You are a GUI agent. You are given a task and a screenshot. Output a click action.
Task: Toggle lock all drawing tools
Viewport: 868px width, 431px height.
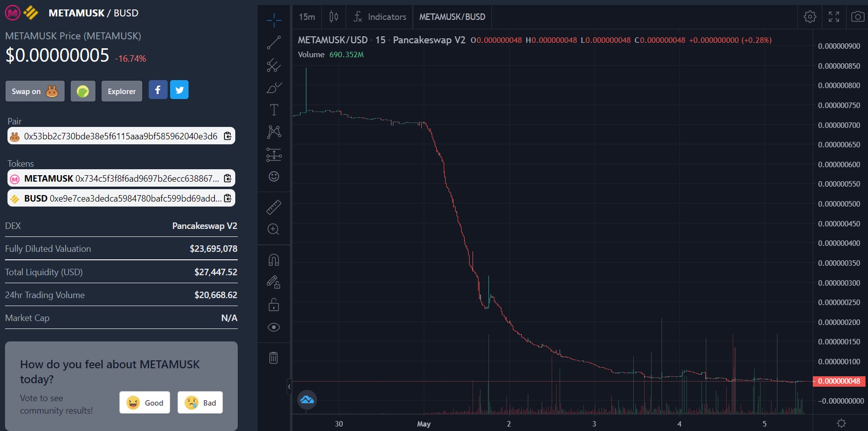(274, 305)
